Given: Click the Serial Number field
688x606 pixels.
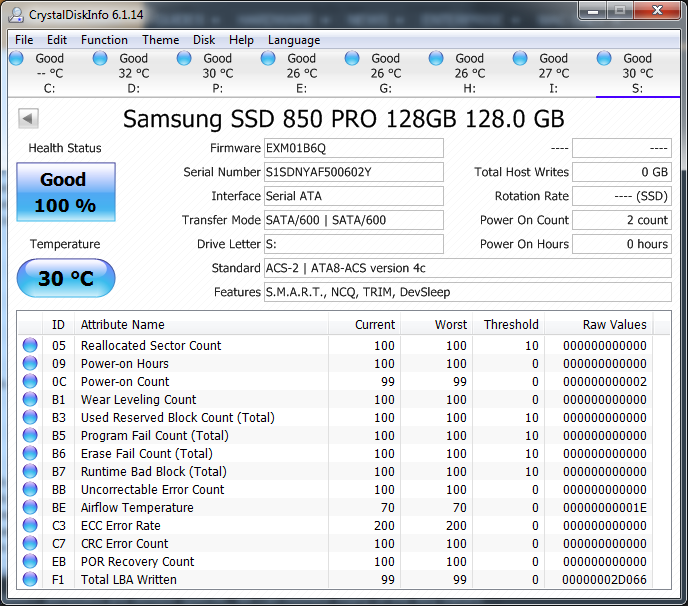Looking at the screenshot, I should (x=353, y=172).
